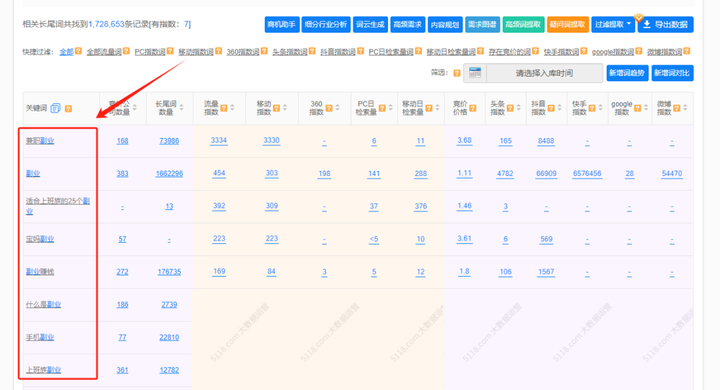Click the 商机助手 button
The image size is (720, 390).
(x=282, y=24)
